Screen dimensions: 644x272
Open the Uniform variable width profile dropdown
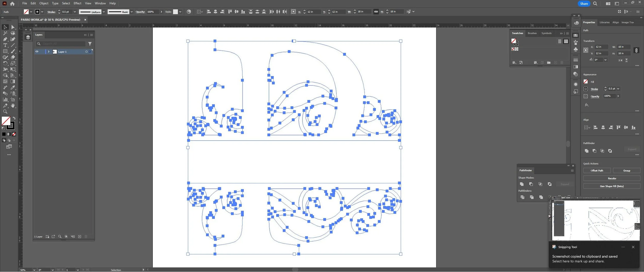104,12
